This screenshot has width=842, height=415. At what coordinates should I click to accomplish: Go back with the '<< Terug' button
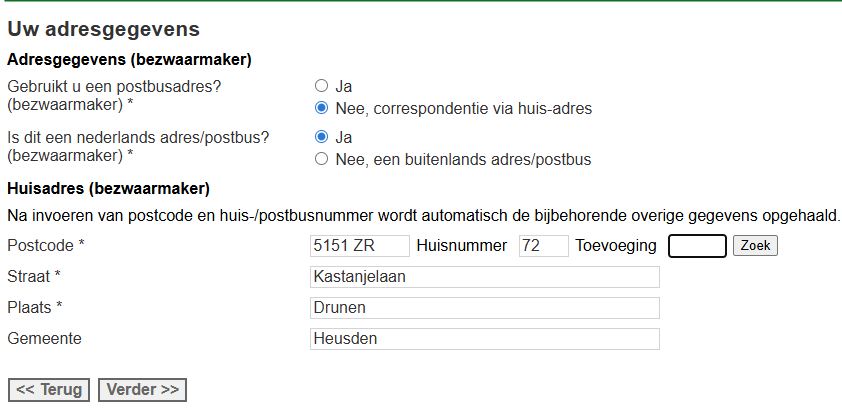tap(49, 389)
